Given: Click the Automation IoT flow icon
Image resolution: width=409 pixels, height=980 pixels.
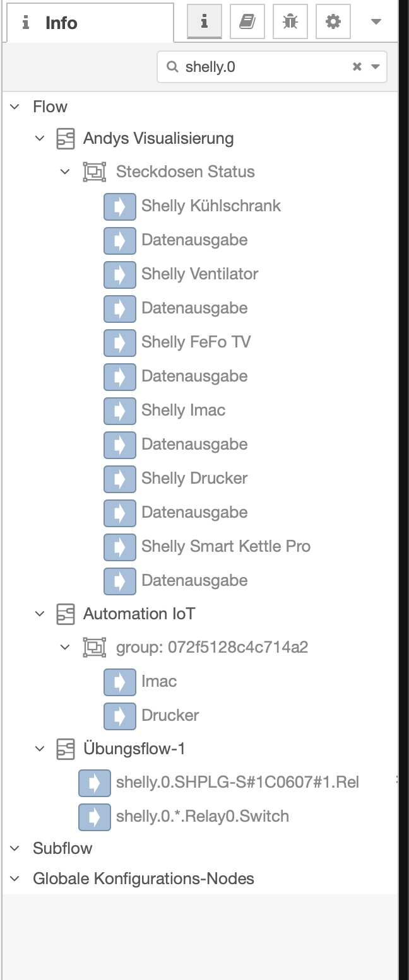Looking at the screenshot, I should 66,614.
